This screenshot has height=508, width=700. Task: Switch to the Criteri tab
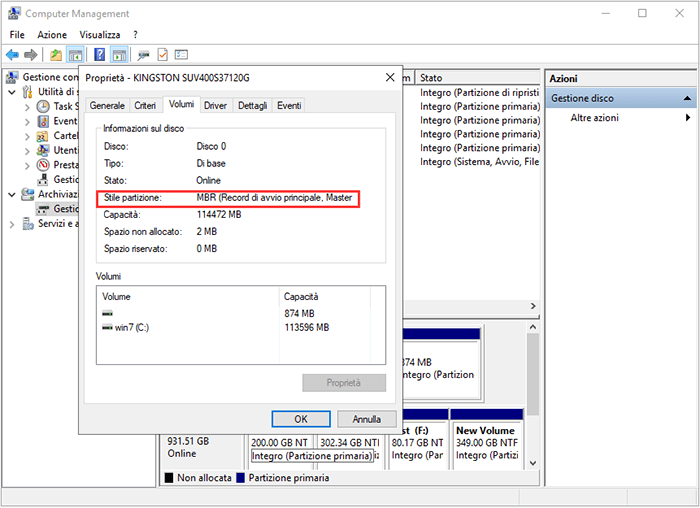(x=145, y=105)
